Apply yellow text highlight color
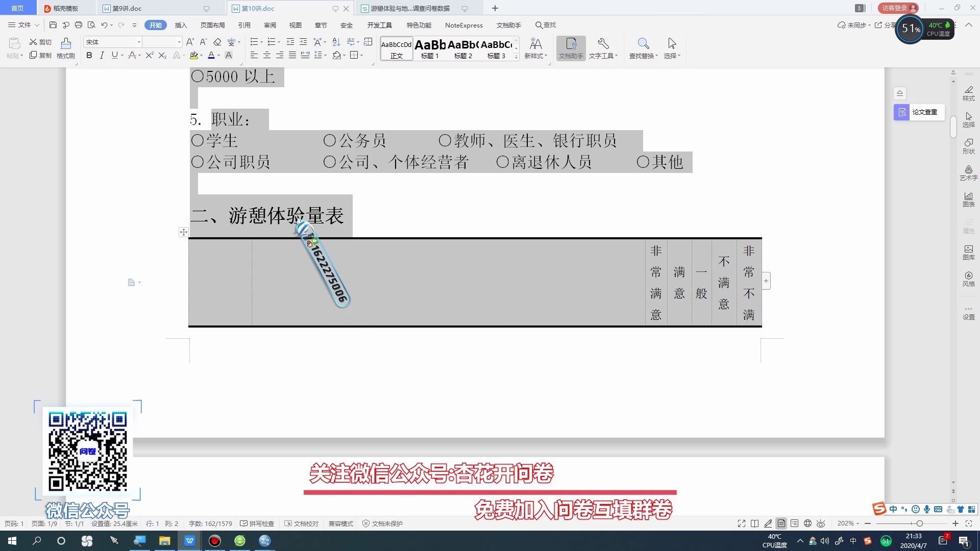This screenshot has width=980, height=551. (x=193, y=55)
